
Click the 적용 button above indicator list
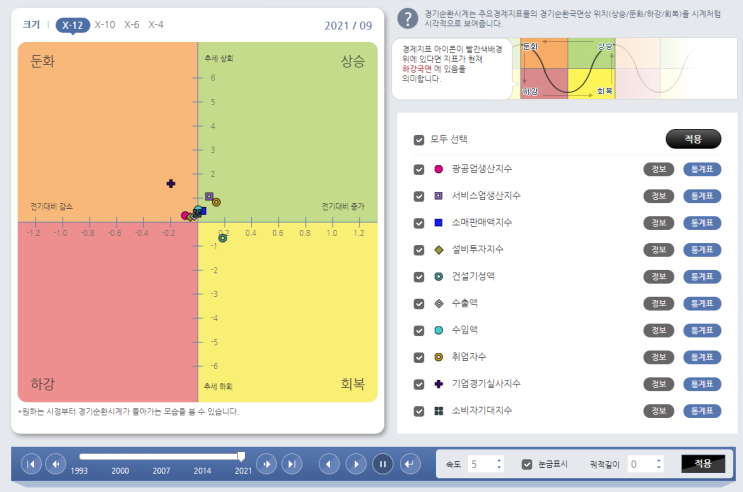coord(693,139)
